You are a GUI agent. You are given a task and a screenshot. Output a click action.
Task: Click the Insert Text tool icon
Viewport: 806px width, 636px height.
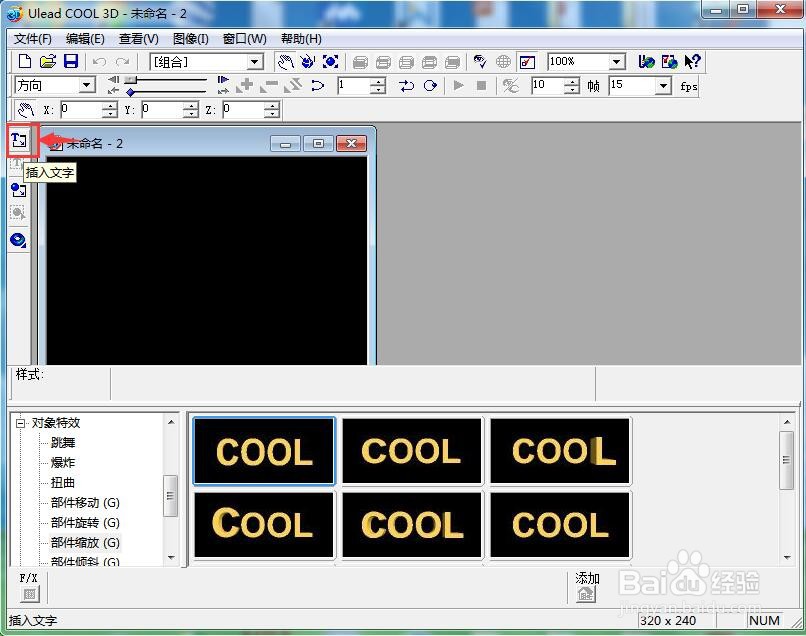tap(19, 140)
